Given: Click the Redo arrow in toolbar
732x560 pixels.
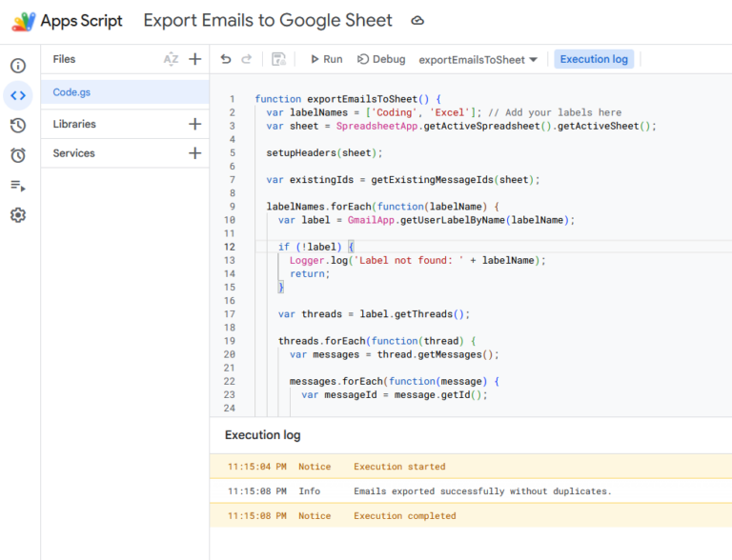Looking at the screenshot, I should click(247, 59).
